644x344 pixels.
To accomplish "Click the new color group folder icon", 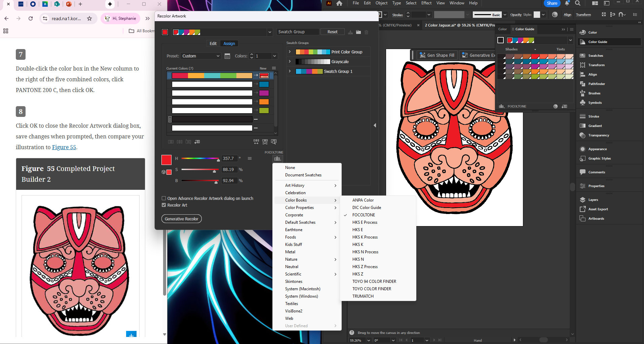I will click(358, 32).
